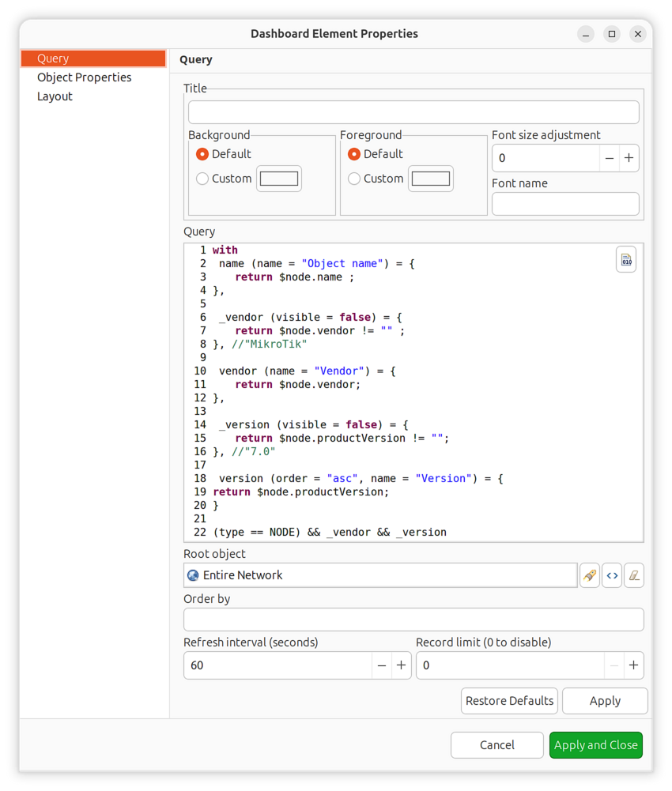
Task: Increase Record limit with the plus control
Action: pyautogui.click(x=632, y=665)
